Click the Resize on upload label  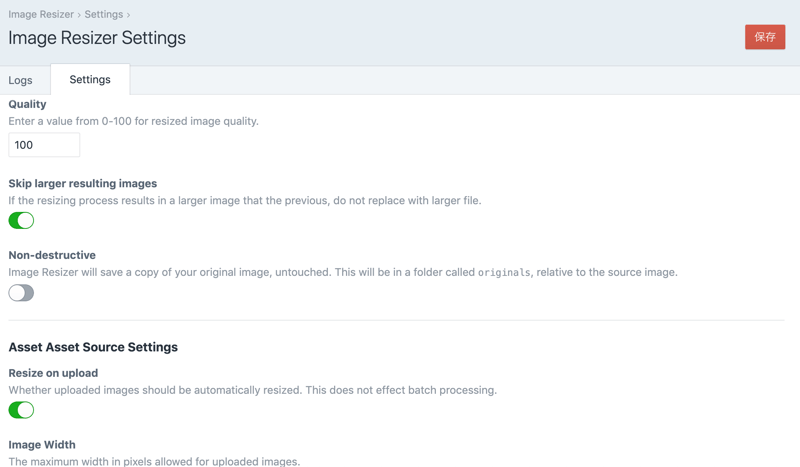53,373
